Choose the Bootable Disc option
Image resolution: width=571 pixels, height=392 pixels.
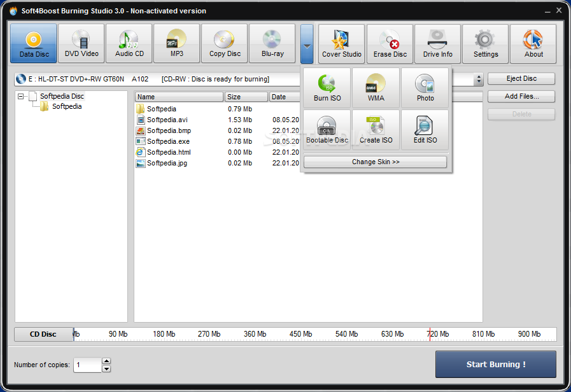coord(327,130)
